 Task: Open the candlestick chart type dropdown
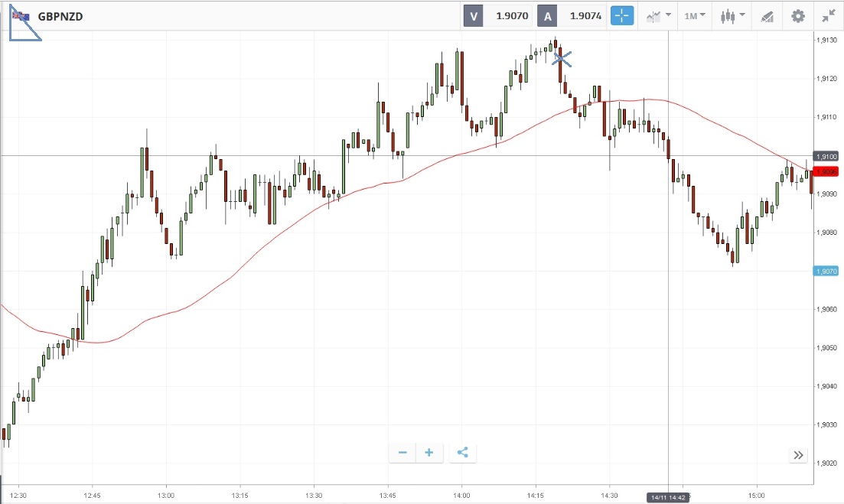[x=732, y=15]
